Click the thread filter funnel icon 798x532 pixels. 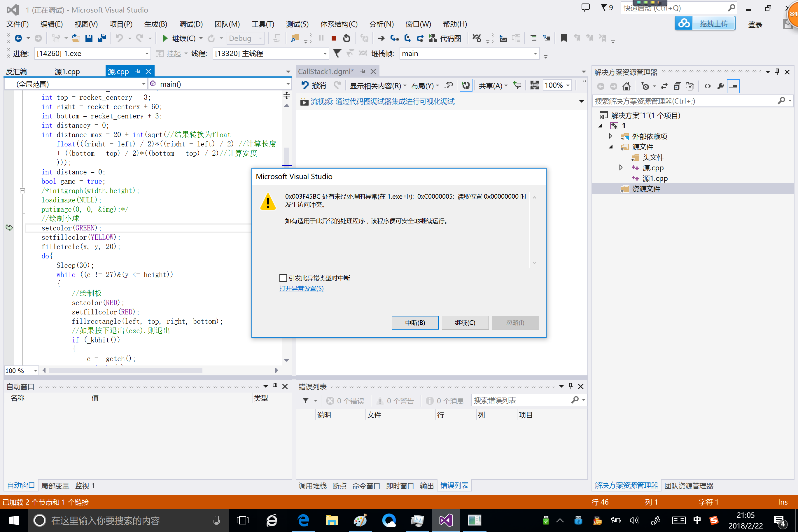click(x=337, y=54)
